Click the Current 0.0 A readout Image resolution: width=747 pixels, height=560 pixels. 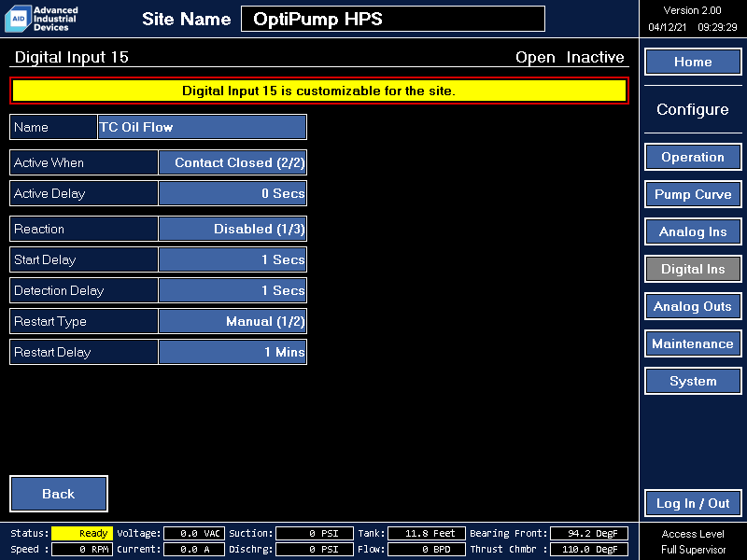(x=194, y=549)
